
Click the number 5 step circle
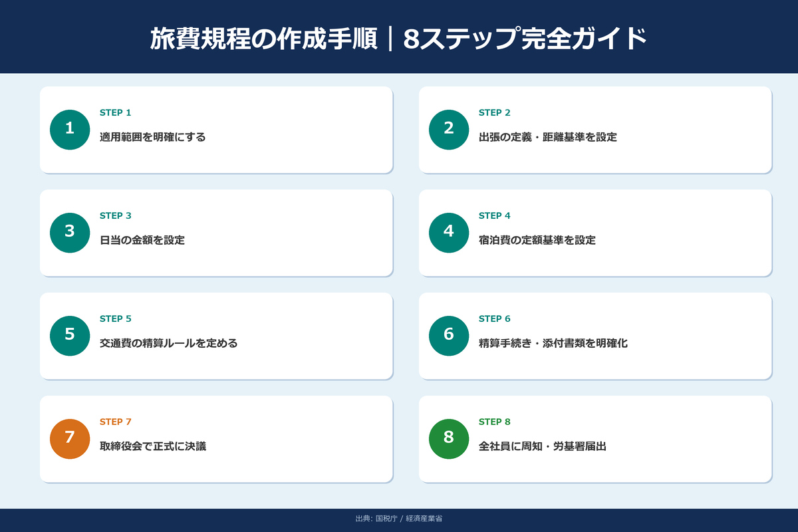pyautogui.click(x=70, y=336)
